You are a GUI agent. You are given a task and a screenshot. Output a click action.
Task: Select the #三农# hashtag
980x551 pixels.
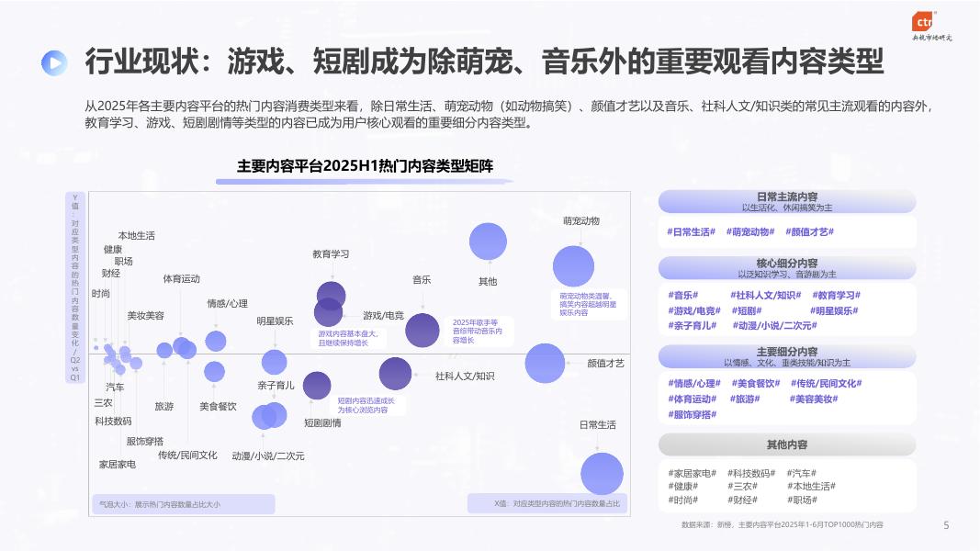pos(742,486)
